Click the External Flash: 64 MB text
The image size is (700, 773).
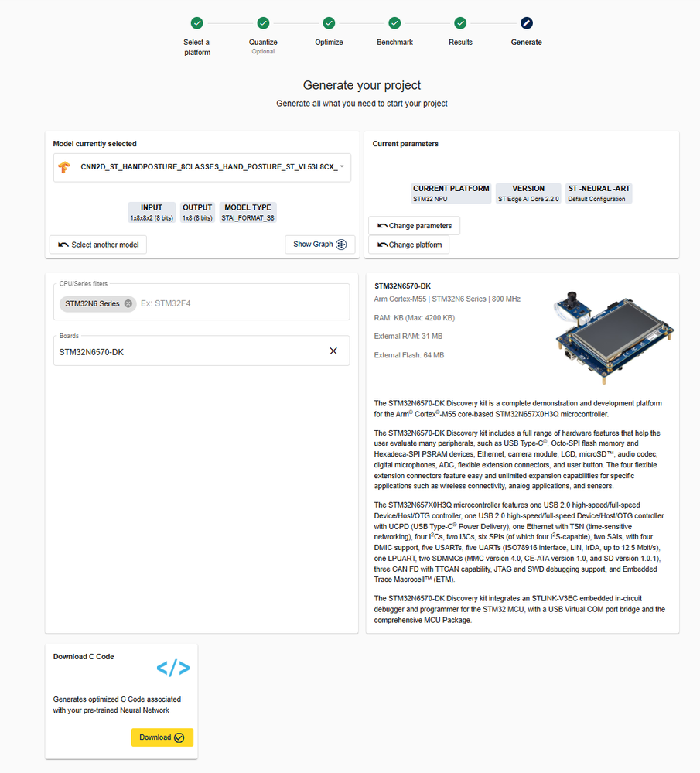click(x=408, y=355)
